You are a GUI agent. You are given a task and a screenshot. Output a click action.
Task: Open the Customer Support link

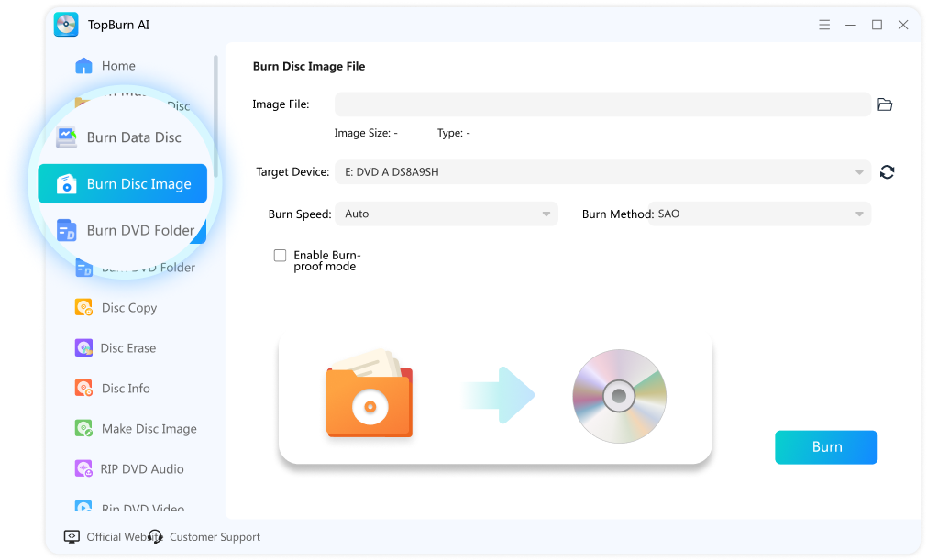tap(214, 537)
